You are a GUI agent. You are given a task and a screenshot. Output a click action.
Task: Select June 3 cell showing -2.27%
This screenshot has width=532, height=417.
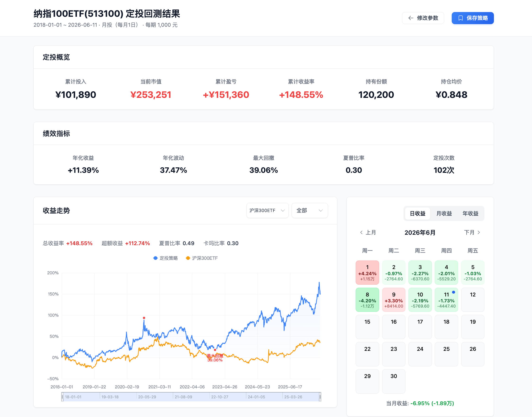(x=420, y=273)
